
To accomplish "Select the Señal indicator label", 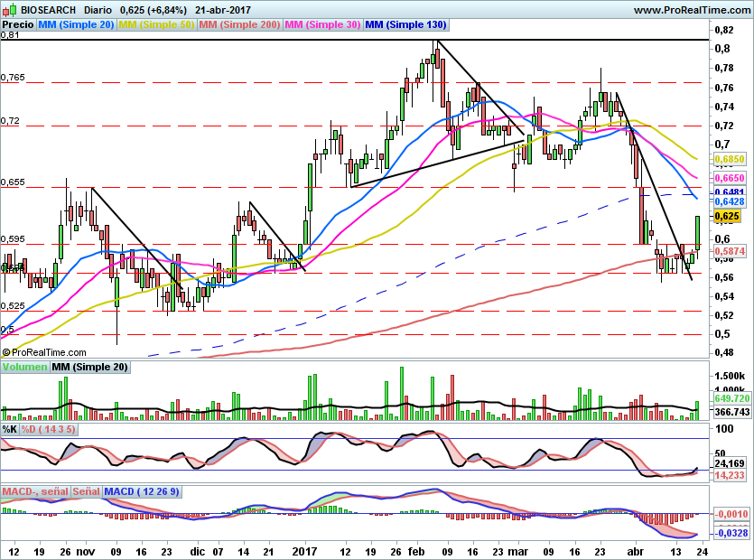I will 86,492.
